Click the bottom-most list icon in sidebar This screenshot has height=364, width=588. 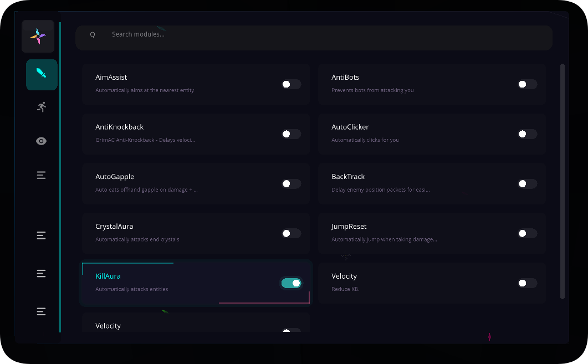tap(42, 311)
